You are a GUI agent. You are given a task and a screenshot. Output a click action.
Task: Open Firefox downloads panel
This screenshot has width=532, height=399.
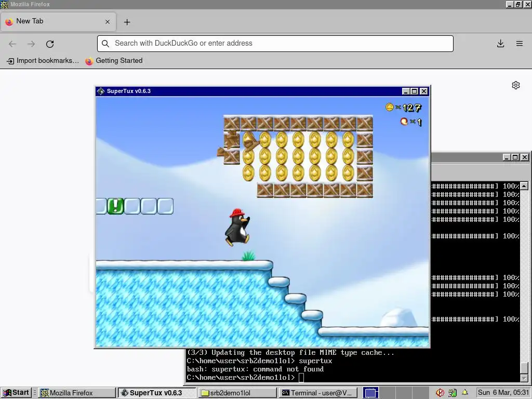click(x=500, y=44)
